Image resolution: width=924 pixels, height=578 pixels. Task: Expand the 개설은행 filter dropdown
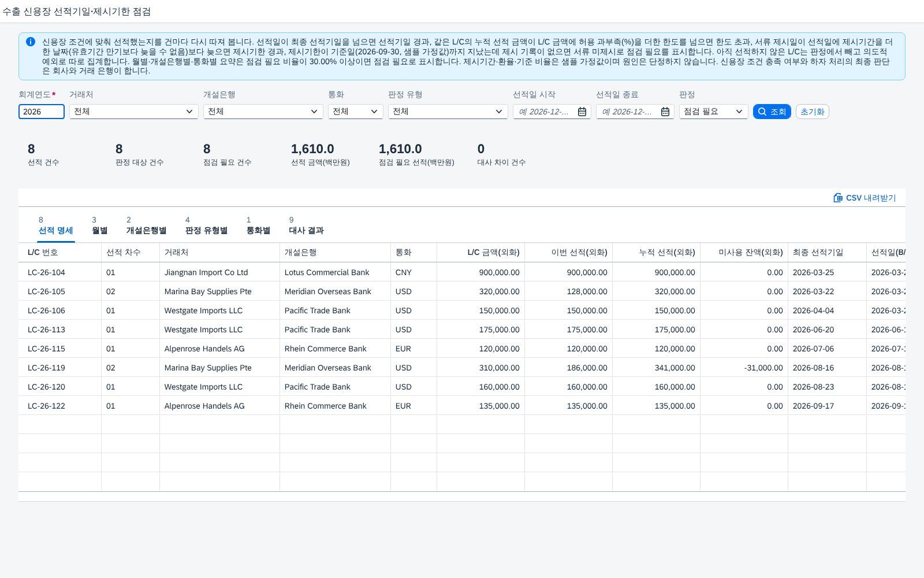[263, 112]
